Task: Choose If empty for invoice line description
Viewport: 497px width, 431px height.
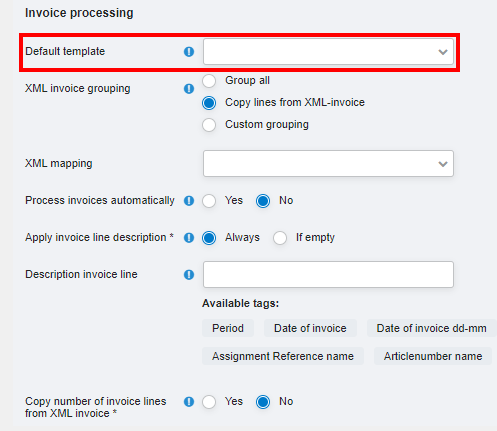Action: coord(280,238)
